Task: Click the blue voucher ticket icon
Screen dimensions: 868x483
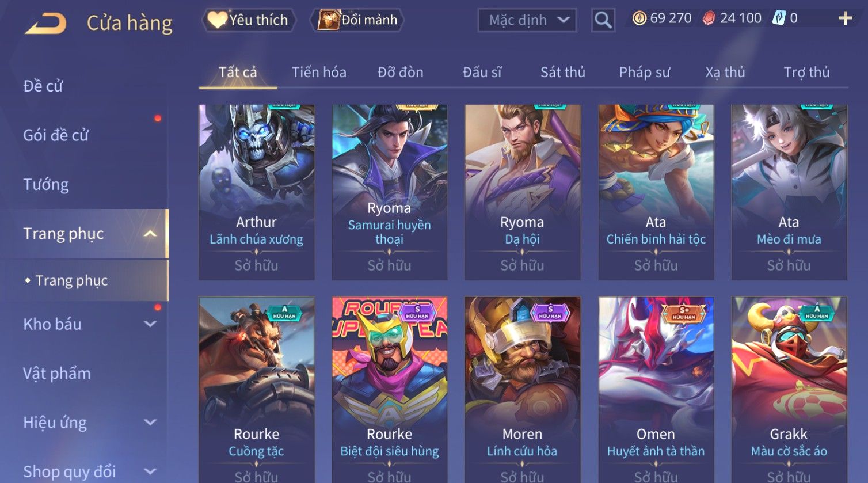Action: pyautogui.click(x=779, y=18)
